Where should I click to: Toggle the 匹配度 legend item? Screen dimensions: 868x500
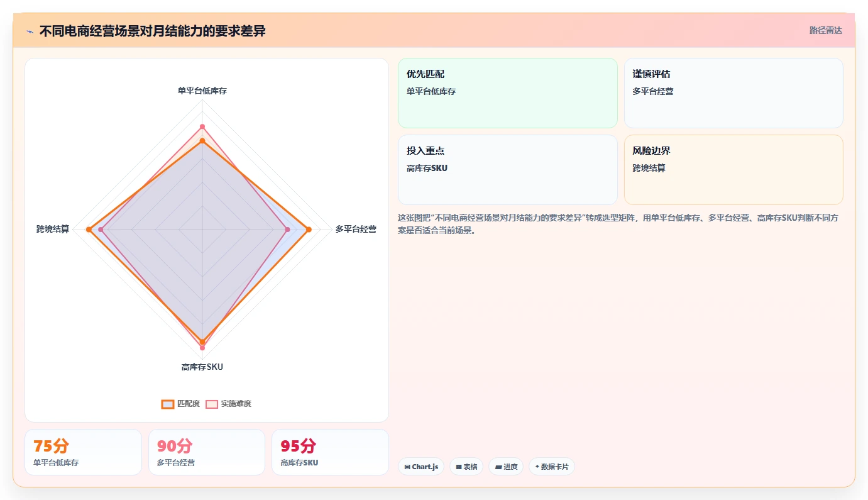tap(180, 404)
